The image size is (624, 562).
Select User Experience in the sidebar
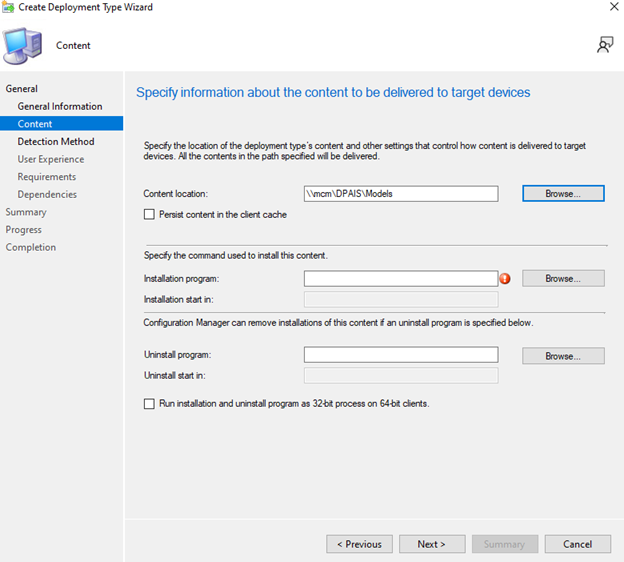point(51,159)
